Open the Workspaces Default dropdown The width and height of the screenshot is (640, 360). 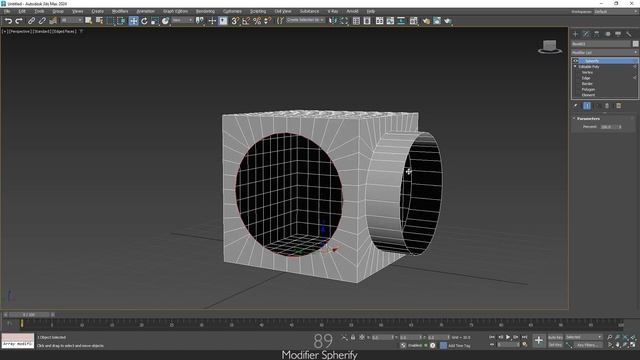coord(616,11)
